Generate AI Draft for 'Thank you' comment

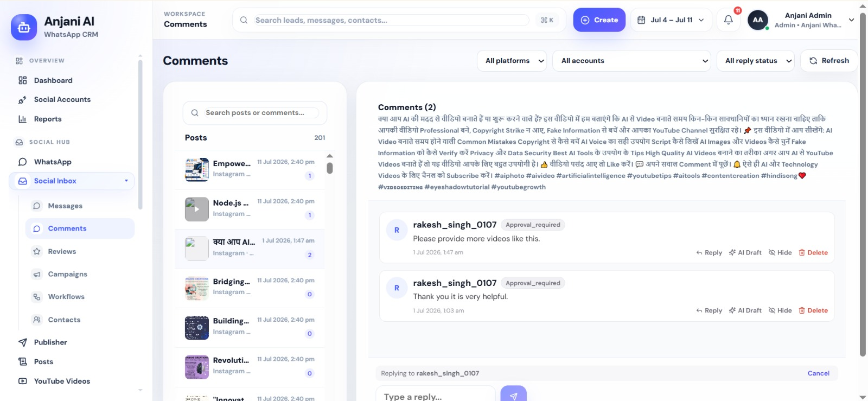coord(745,311)
